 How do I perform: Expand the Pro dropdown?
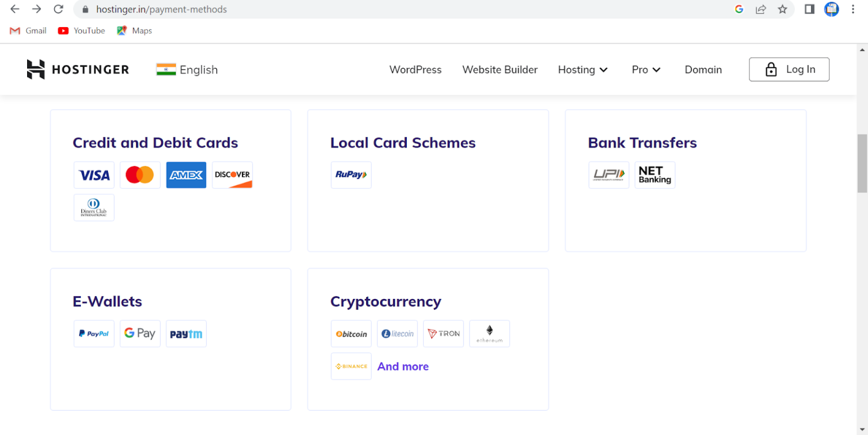[x=645, y=69]
